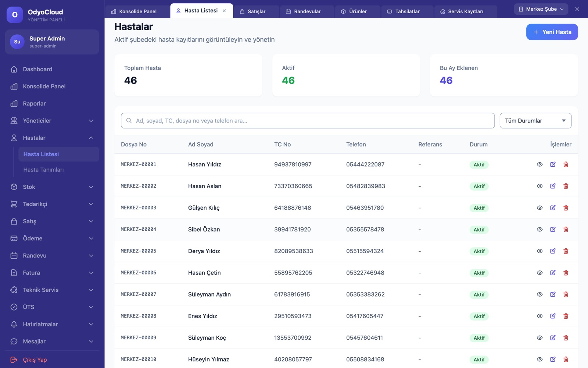Screen dimensions: 588x368
Task: Show Gülşen Kılıç details via eye icon
Action: [x=539, y=208]
